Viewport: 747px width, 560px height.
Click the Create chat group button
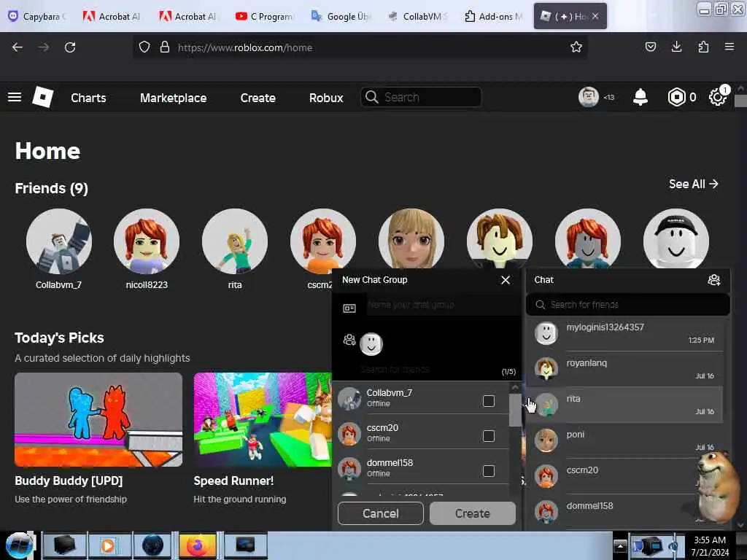tap(472, 513)
